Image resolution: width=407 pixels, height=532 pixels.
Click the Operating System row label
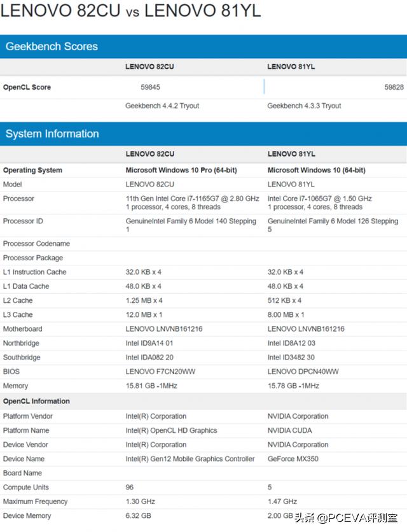coord(32,171)
